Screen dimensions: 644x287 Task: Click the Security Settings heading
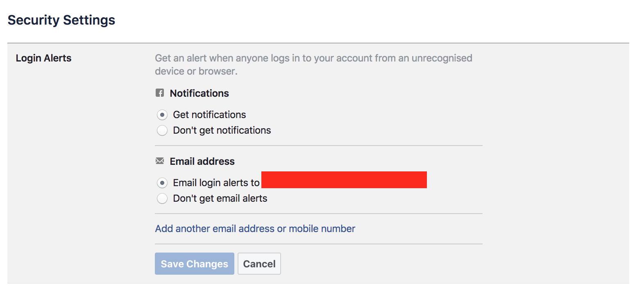click(x=61, y=20)
